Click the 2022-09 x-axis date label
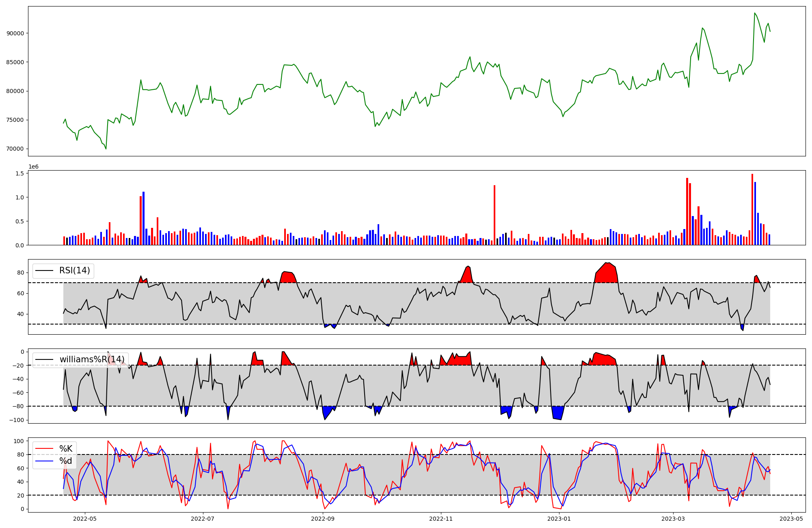812x528 pixels. (323, 519)
